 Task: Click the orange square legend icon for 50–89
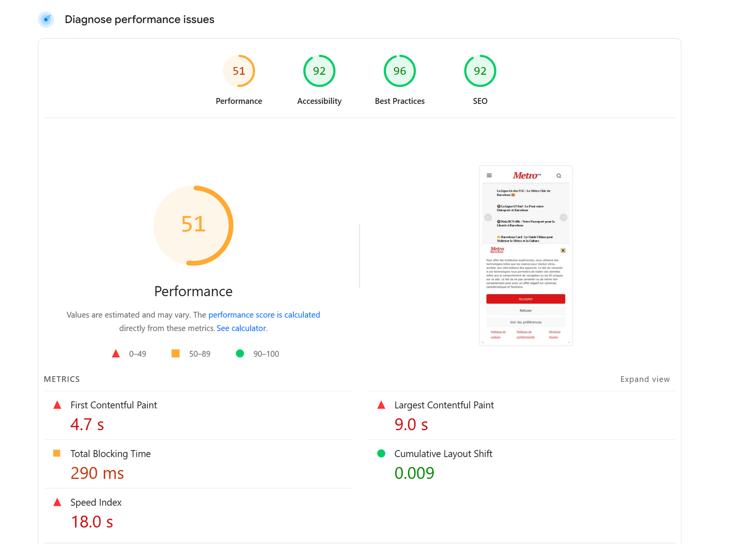175,354
